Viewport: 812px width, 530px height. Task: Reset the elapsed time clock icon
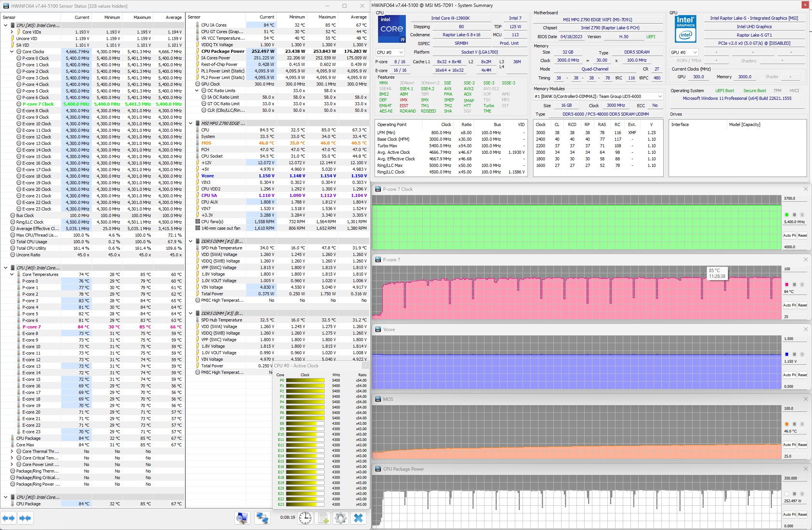click(x=305, y=518)
